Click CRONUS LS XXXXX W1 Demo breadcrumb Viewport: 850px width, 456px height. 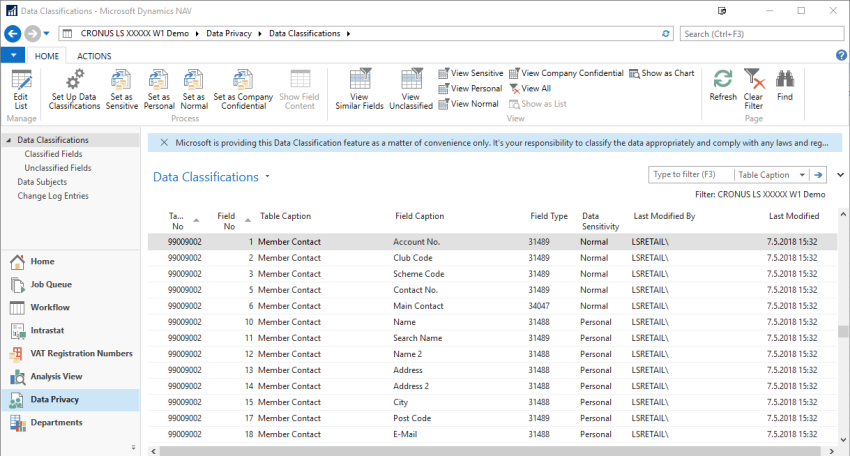pos(134,34)
